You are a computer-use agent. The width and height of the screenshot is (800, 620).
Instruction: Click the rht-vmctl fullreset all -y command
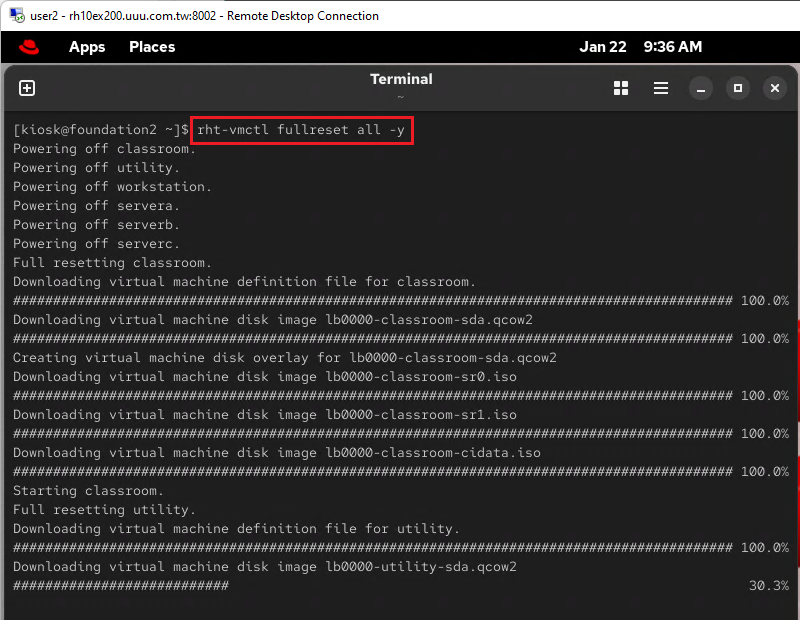pyautogui.click(x=301, y=130)
